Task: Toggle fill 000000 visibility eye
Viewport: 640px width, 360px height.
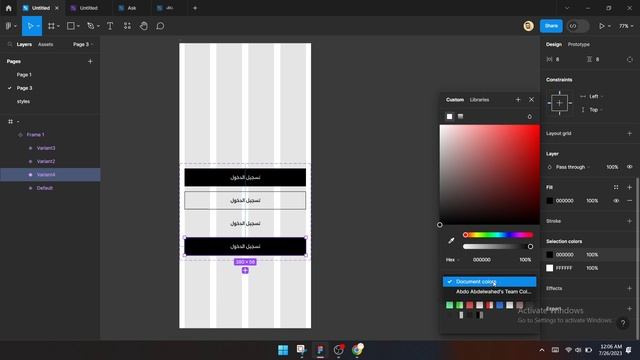Action: pos(616,201)
